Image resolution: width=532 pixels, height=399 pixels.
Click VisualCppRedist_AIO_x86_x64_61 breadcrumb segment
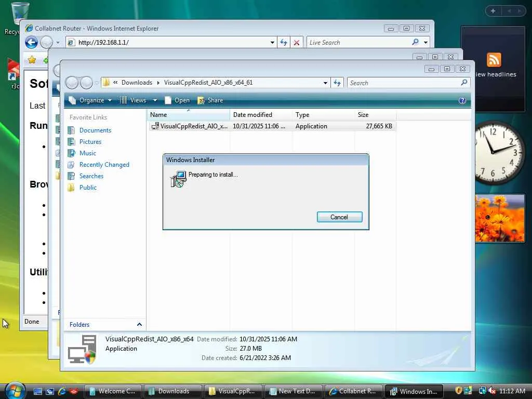coord(208,83)
